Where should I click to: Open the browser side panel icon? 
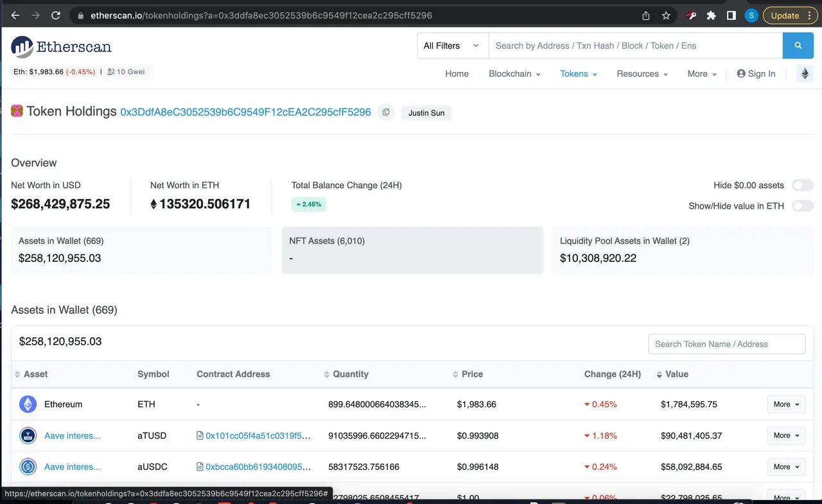pos(731,15)
